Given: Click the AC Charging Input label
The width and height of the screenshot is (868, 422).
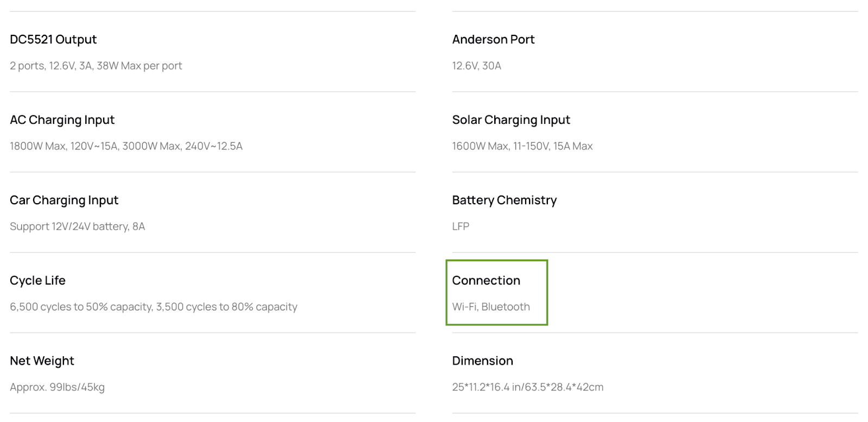Looking at the screenshot, I should [62, 120].
